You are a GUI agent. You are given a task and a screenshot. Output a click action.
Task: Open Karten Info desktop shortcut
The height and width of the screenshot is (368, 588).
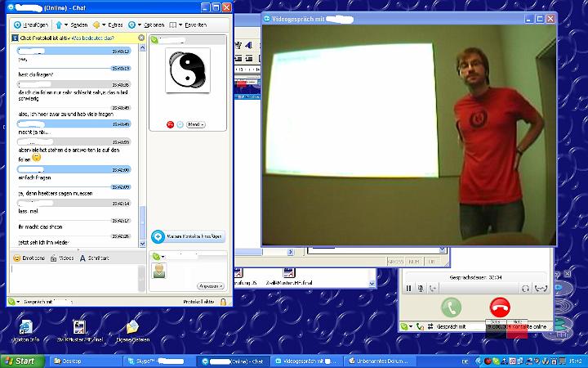point(26,331)
